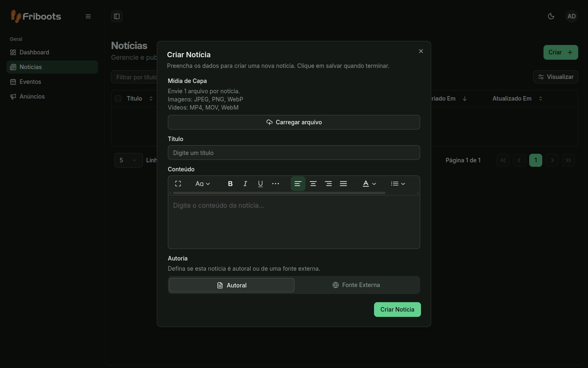Focus the Título input field
The width and height of the screenshot is (588, 368).
pos(294,153)
